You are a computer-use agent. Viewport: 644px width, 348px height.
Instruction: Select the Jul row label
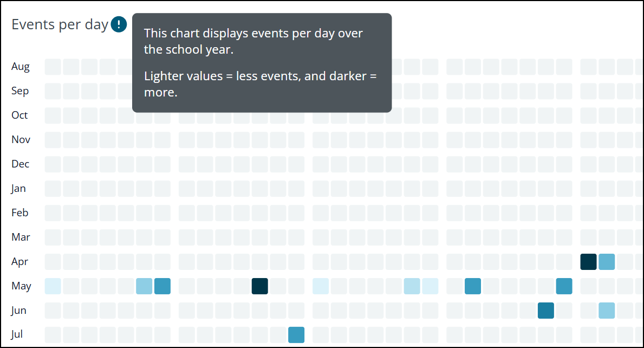[x=17, y=334]
